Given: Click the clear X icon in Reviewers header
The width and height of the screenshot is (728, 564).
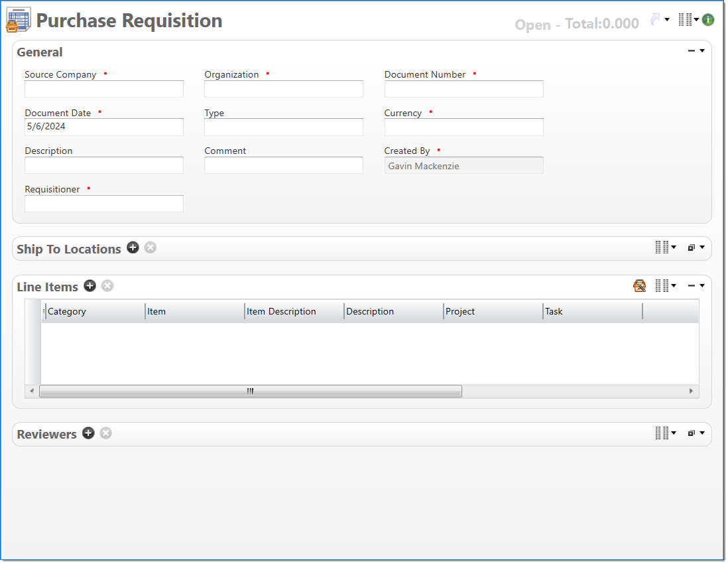Looking at the screenshot, I should [x=105, y=433].
